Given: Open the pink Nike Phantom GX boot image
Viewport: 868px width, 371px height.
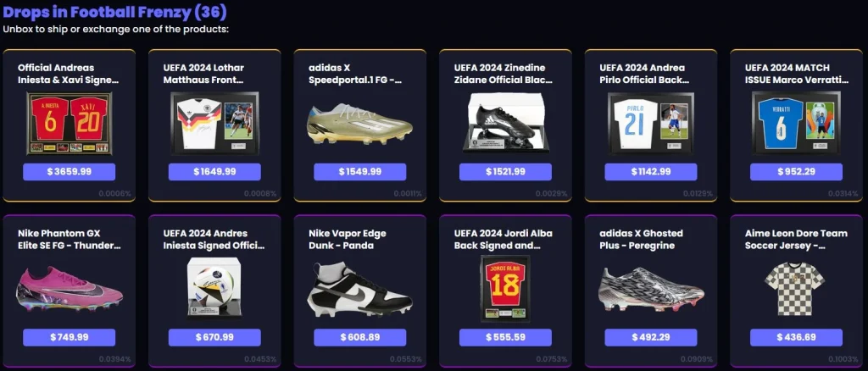Looking at the screenshot, I should 70,289.
